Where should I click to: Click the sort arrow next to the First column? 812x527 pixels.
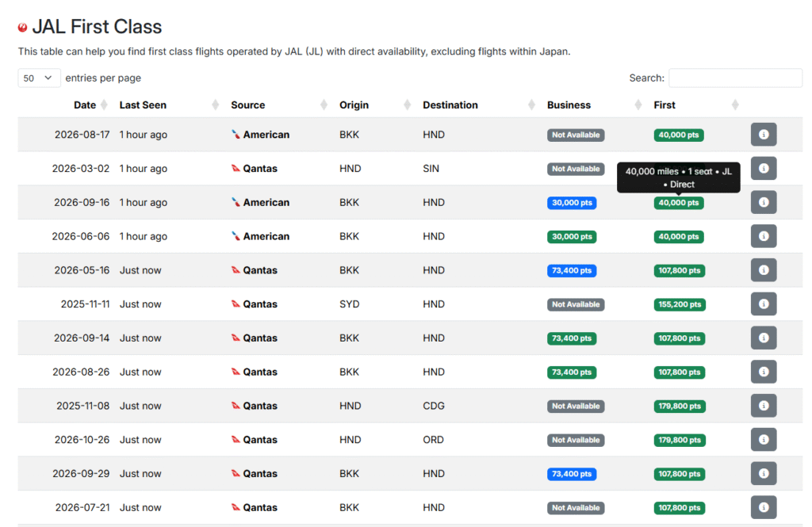[735, 104]
